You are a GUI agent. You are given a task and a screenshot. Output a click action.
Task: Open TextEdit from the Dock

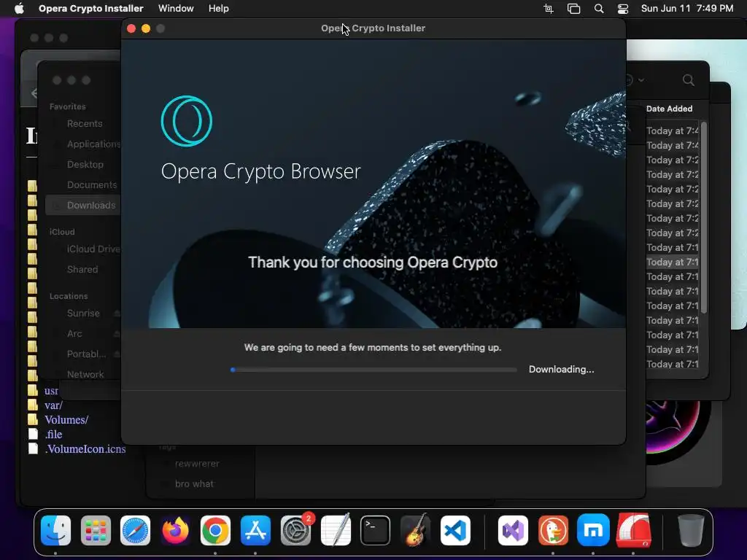click(336, 531)
